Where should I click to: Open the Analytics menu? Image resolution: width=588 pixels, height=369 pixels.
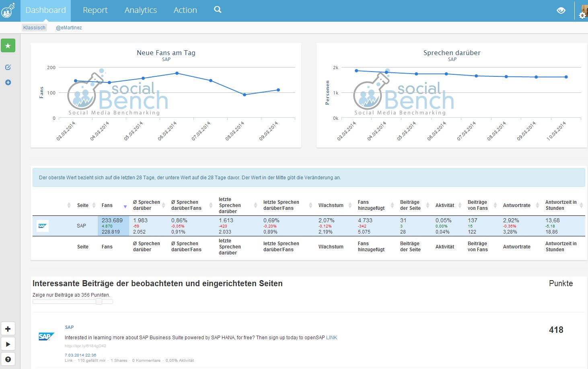click(141, 10)
